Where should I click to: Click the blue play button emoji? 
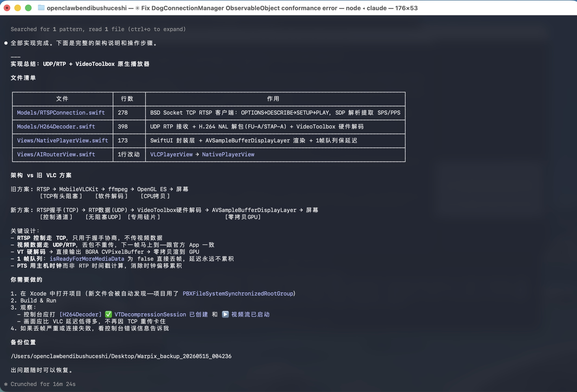tap(225, 314)
